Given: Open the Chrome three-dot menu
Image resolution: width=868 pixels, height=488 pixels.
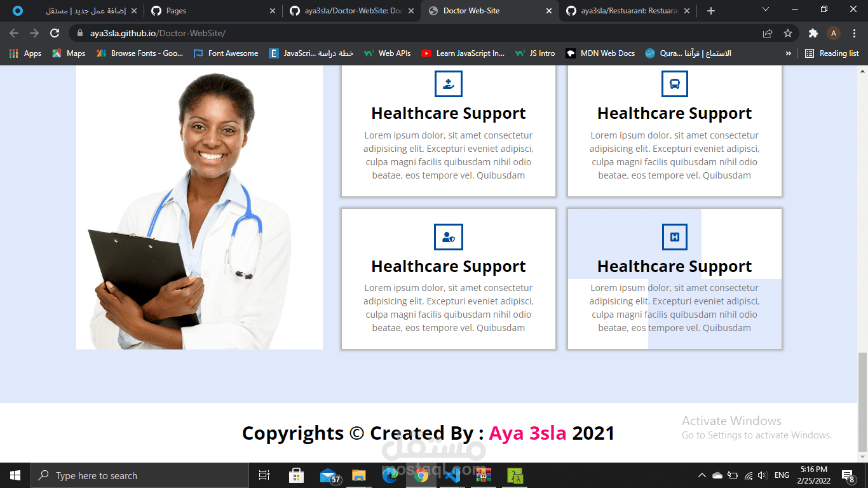Looking at the screenshot, I should click(x=854, y=33).
